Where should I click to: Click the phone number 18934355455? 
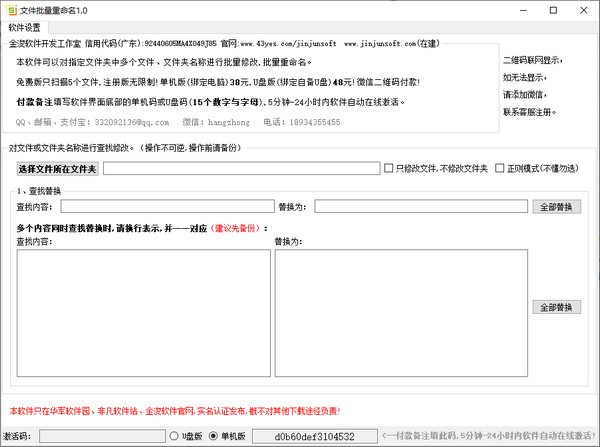(x=315, y=122)
